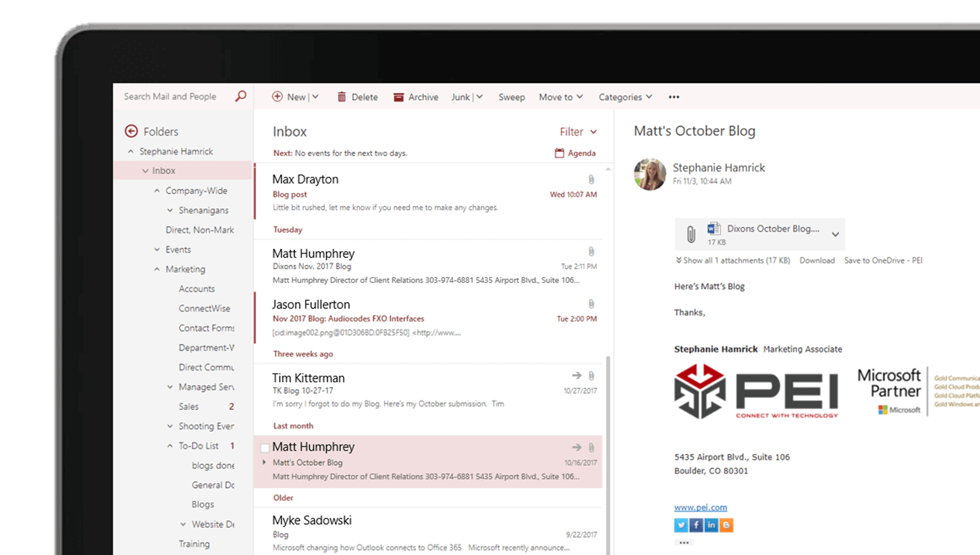Collapse the Stephanie Hamrick account tree

point(131,151)
